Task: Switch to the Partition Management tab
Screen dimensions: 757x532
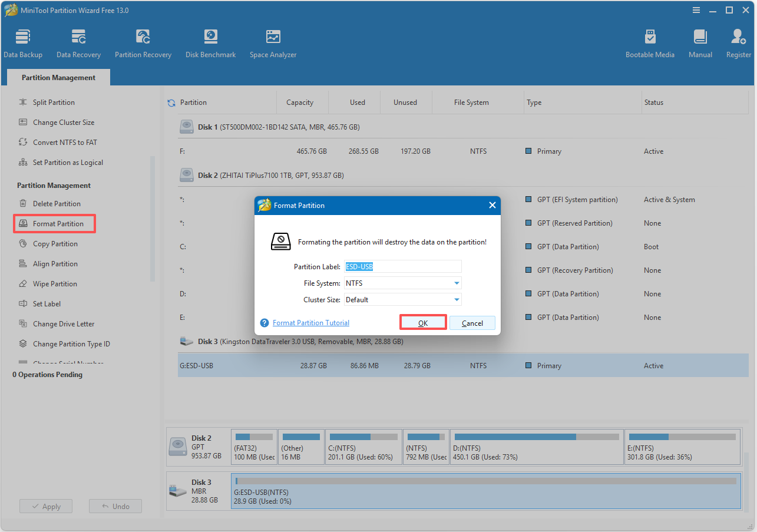Action: tap(58, 77)
